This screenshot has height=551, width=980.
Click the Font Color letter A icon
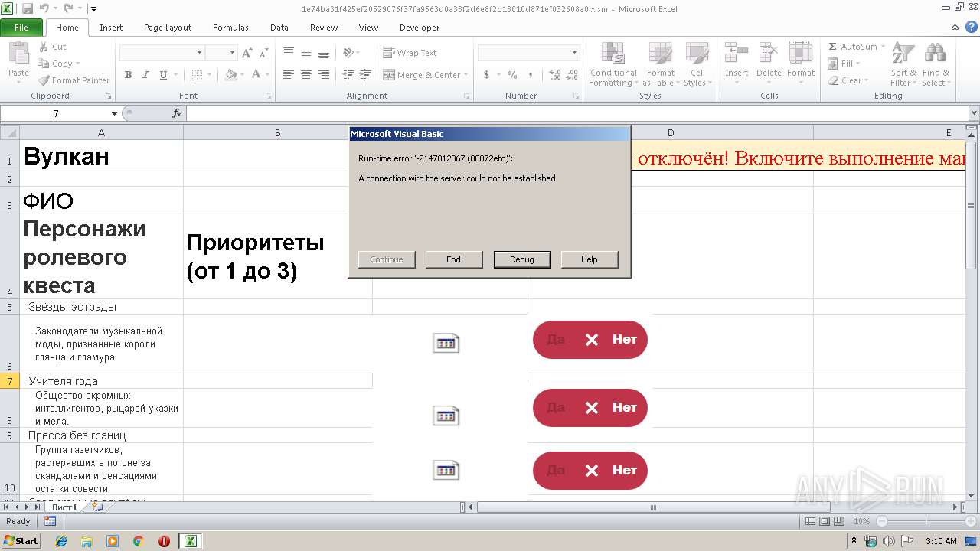pyautogui.click(x=256, y=75)
